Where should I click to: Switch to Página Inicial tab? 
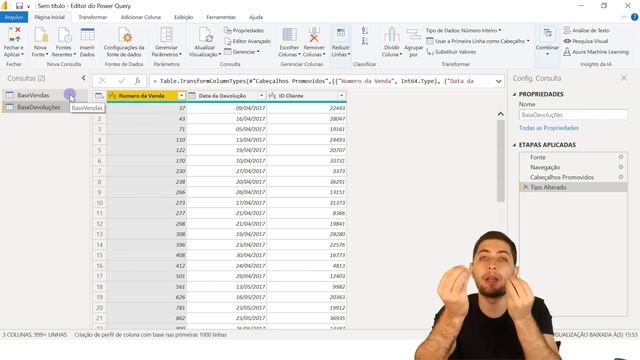point(49,17)
